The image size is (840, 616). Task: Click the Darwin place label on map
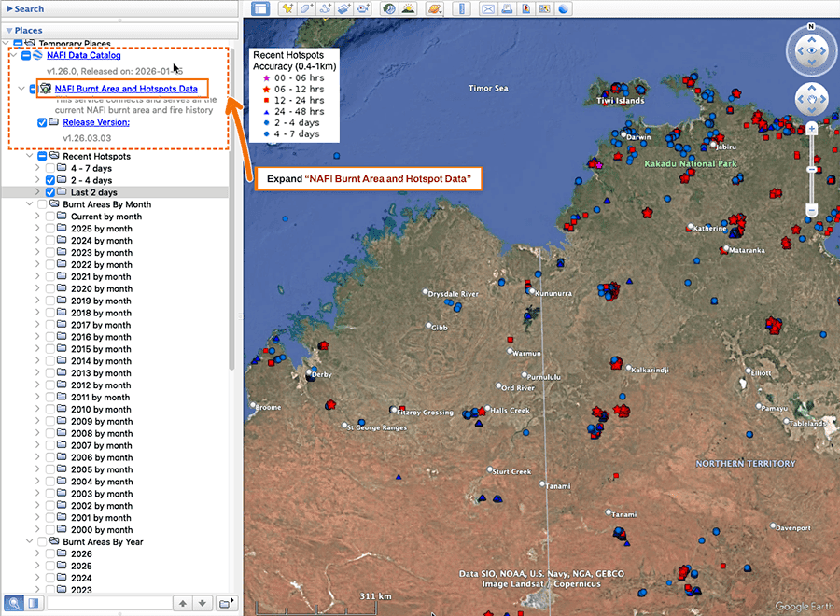pos(638,137)
